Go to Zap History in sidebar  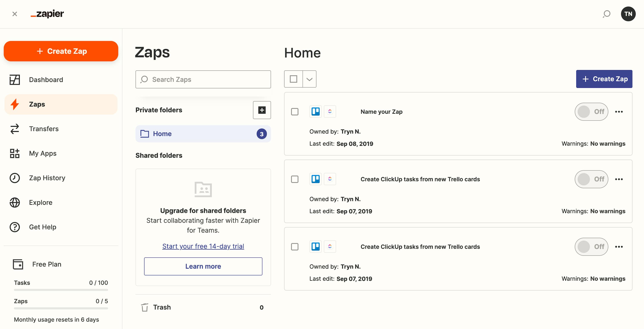pyautogui.click(x=47, y=178)
